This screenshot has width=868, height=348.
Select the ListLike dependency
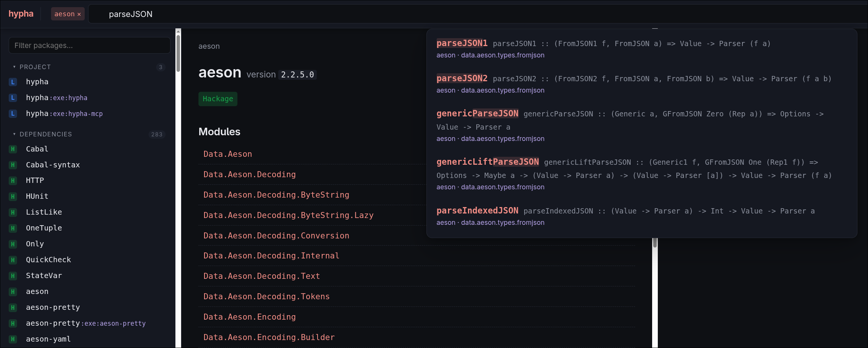(x=44, y=212)
